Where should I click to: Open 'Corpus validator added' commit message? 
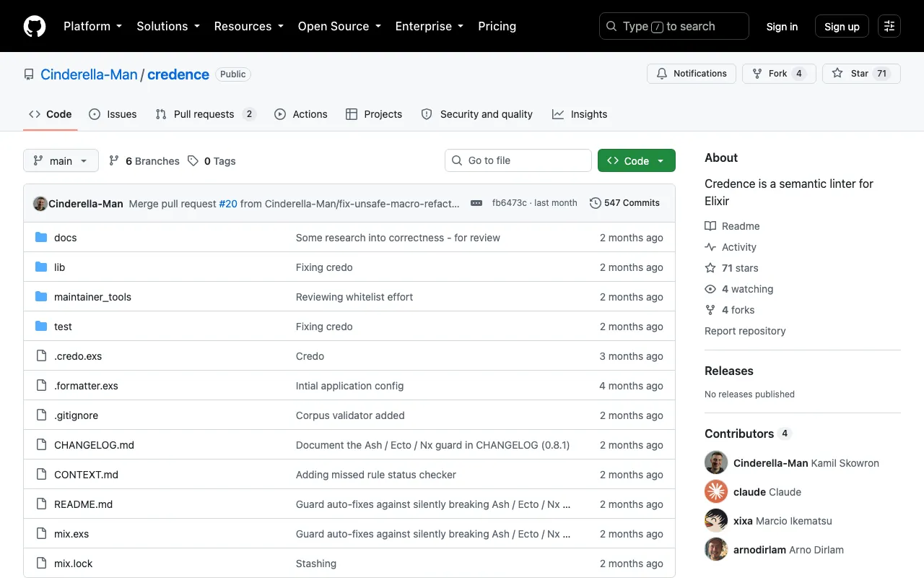click(x=350, y=415)
